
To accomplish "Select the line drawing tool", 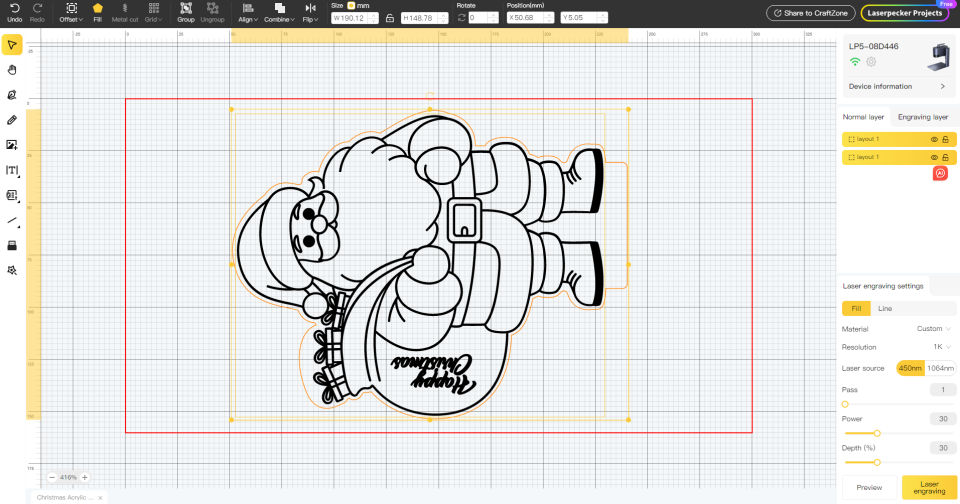I will pos(12,220).
